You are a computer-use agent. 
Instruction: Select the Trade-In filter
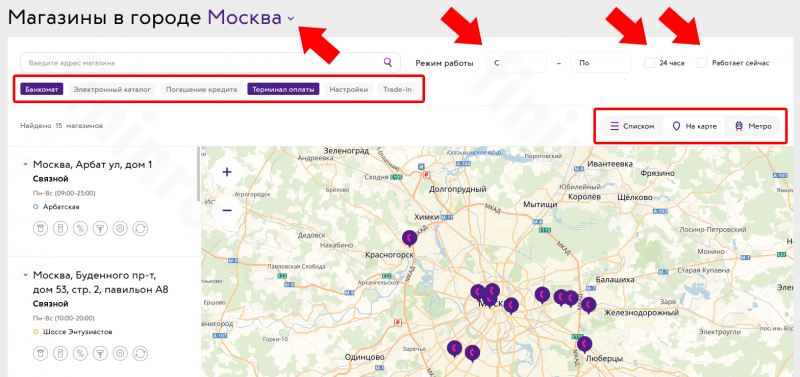point(397,90)
